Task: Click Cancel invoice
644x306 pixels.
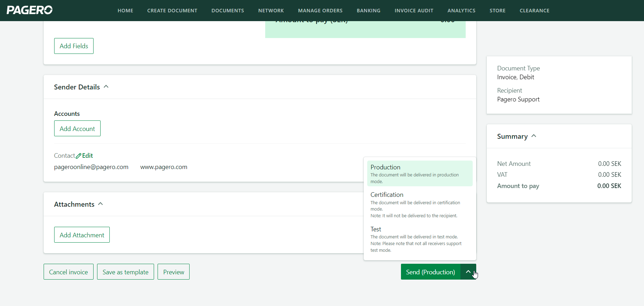Action: click(x=69, y=272)
